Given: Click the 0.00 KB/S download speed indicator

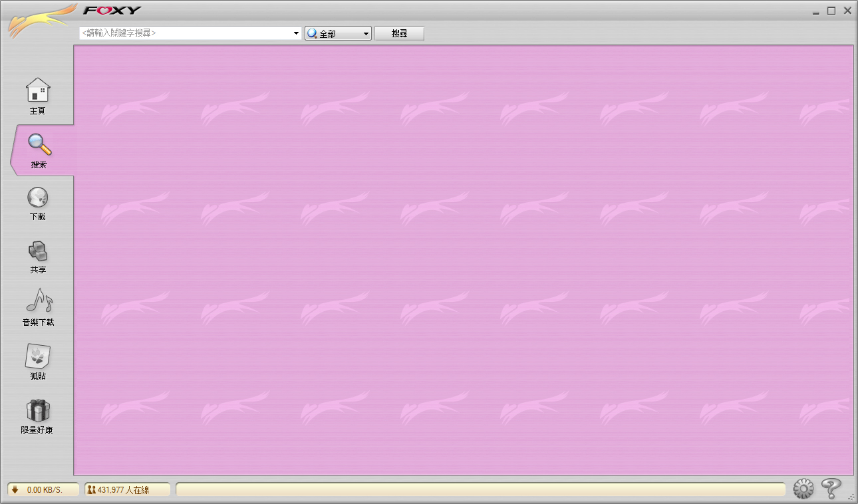Looking at the screenshot, I should point(43,490).
